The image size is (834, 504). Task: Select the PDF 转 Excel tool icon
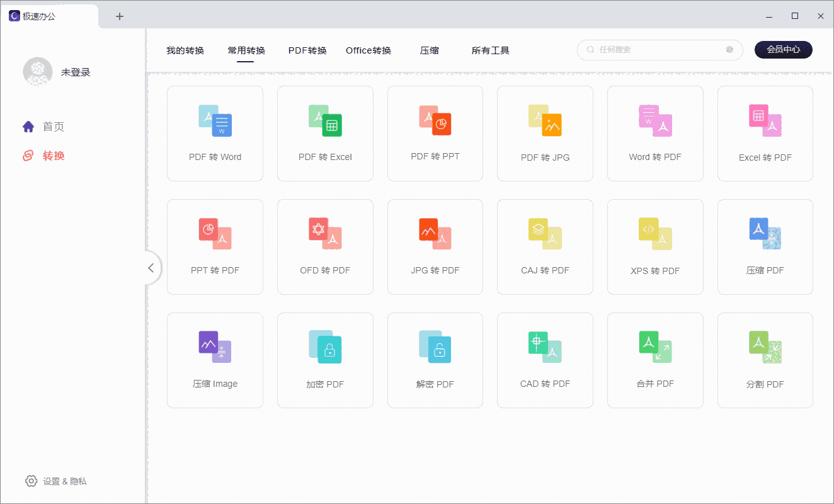click(x=325, y=121)
